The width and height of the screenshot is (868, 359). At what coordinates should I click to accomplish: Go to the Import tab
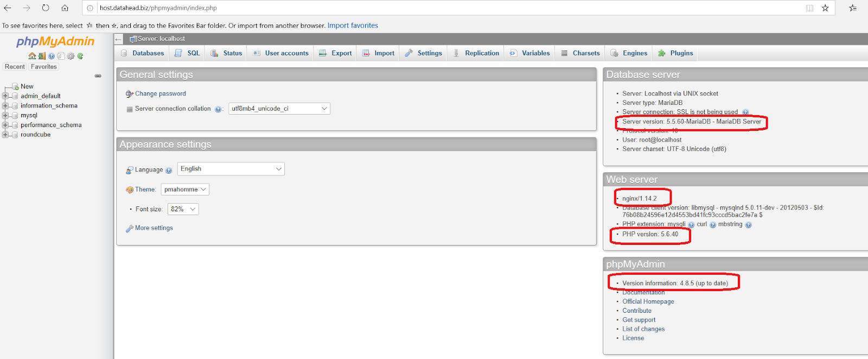pyautogui.click(x=379, y=53)
